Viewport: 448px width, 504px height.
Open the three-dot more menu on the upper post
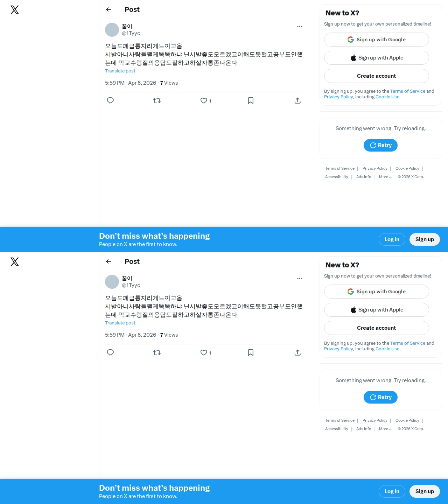point(300,26)
